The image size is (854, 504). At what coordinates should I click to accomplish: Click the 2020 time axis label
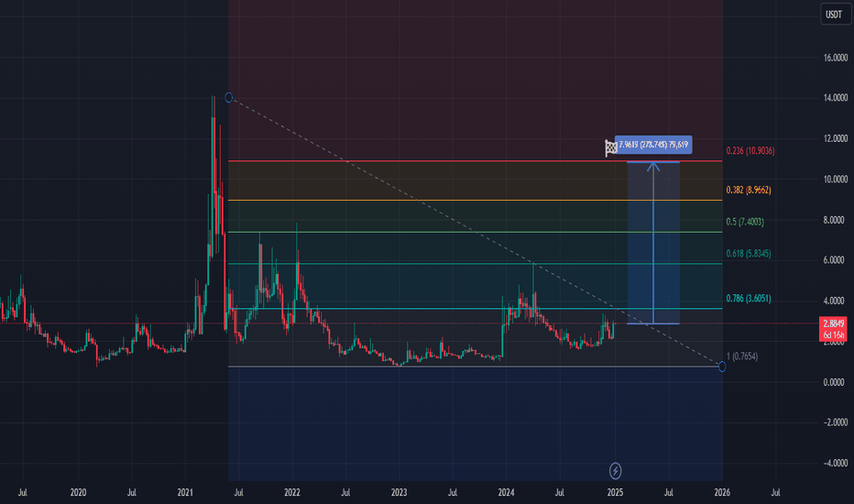(x=79, y=493)
